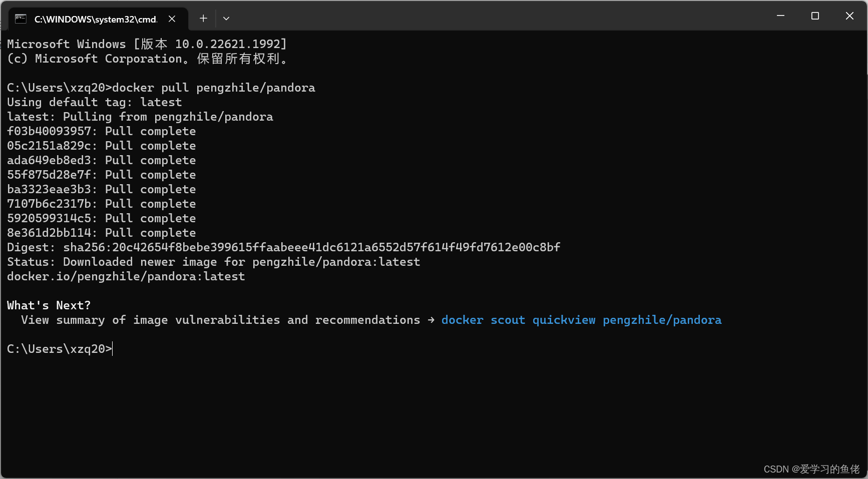Click the Microsoft Windows version header line
868x479 pixels.
[x=147, y=44]
